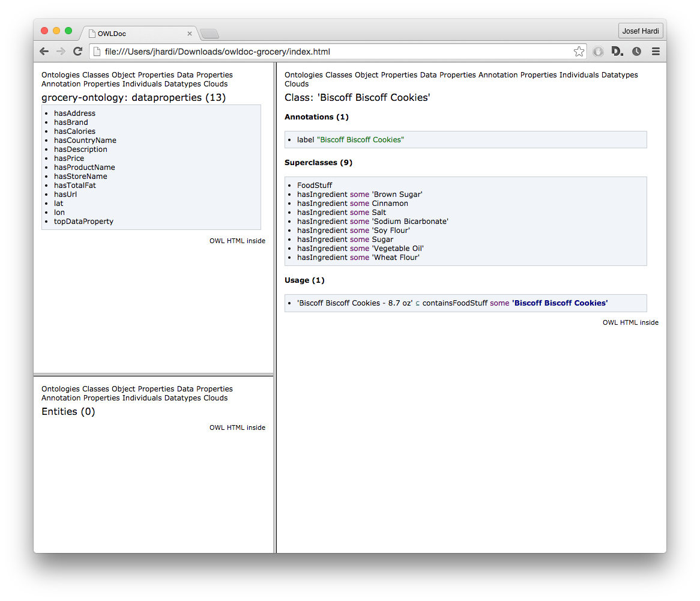Select the hasBrand data property

(71, 122)
